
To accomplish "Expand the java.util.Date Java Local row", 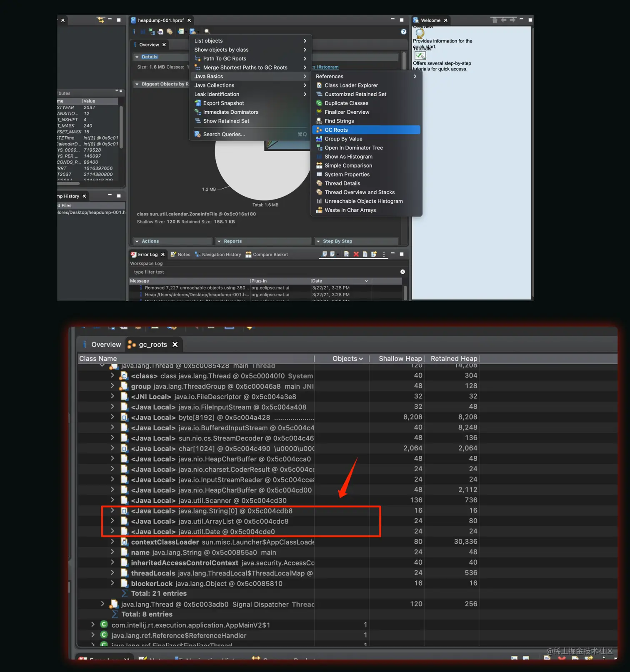I will coord(112,531).
